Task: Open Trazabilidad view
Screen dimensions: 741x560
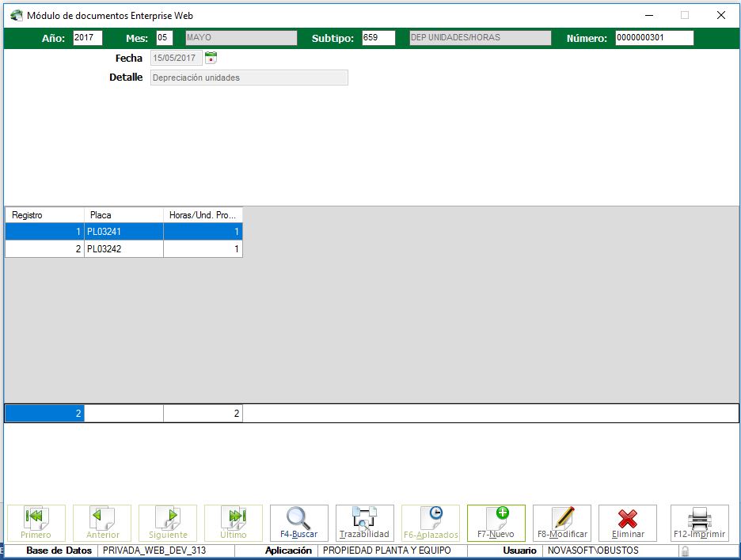Action: click(365, 523)
